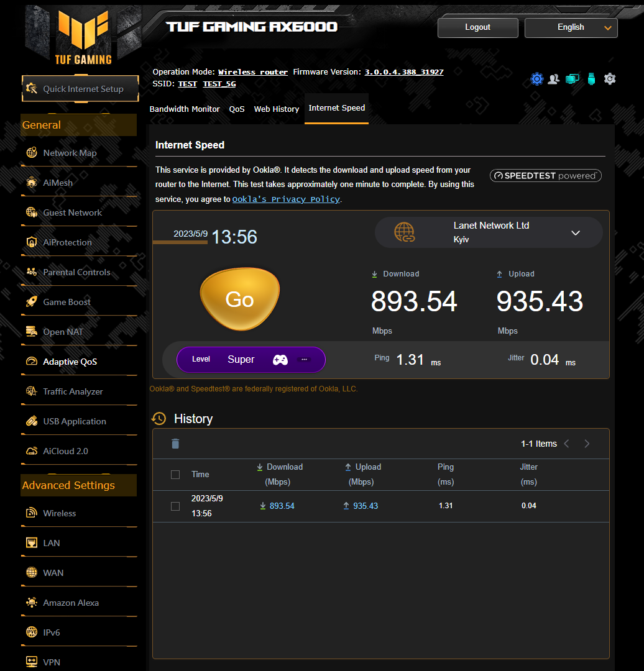Screen dimensions: 644x671
Task: Click the History clock icon
Action: tap(159, 419)
